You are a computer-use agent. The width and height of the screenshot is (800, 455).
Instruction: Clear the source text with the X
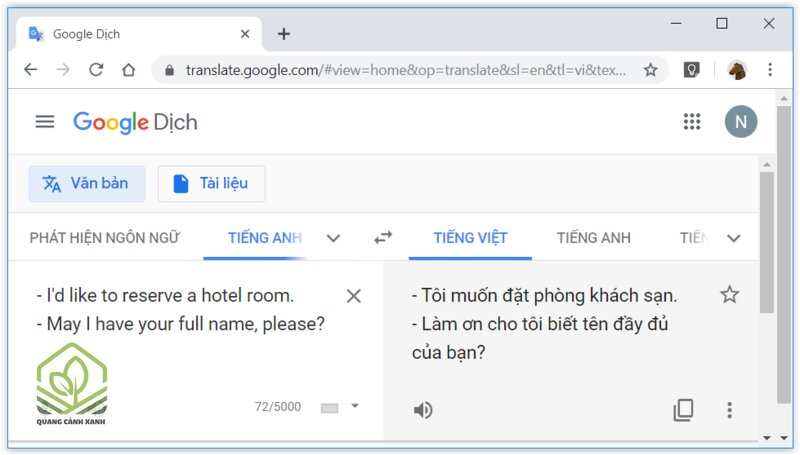click(354, 296)
